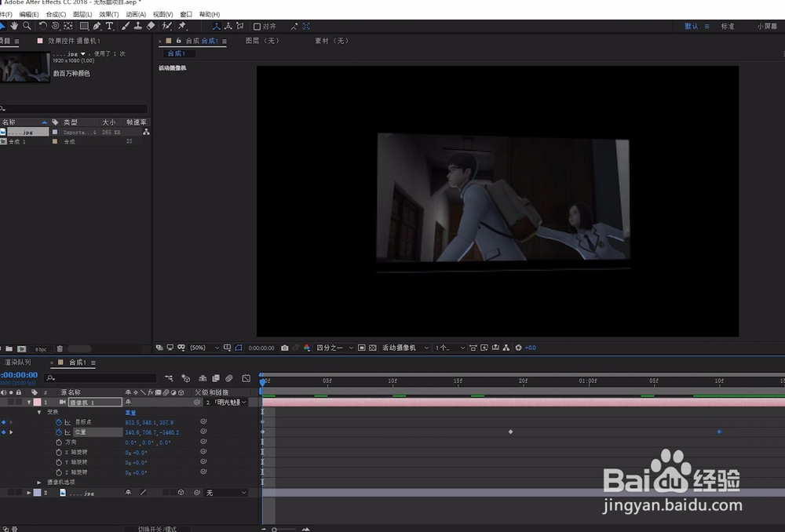This screenshot has width=785, height=532.
Task: Select the Rotation tool
Action: point(43,26)
